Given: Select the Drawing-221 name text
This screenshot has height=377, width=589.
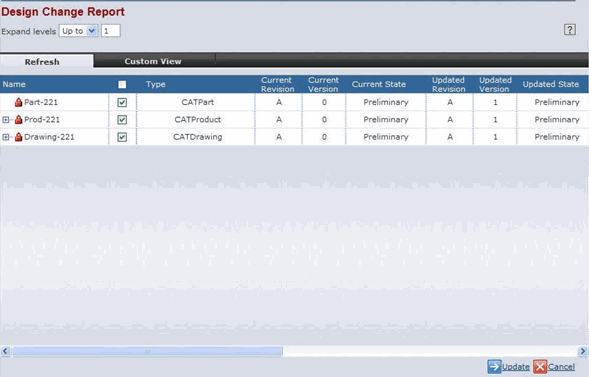Looking at the screenshot, I should [x=49, y=137].
